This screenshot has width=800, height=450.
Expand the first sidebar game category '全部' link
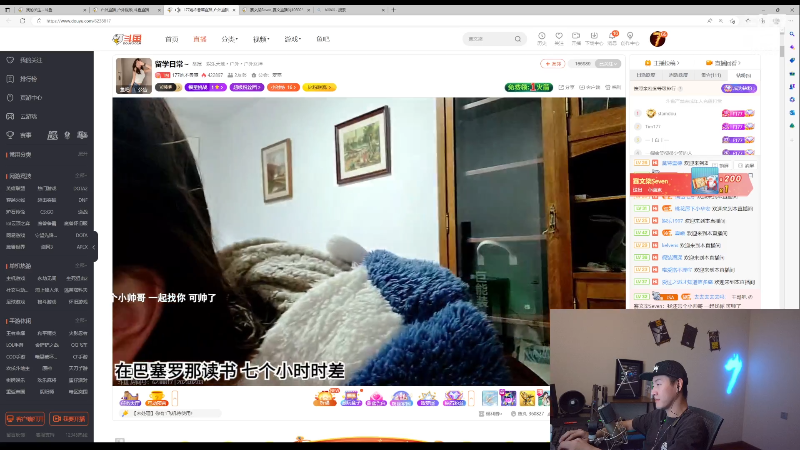click(x=81, y=176)
